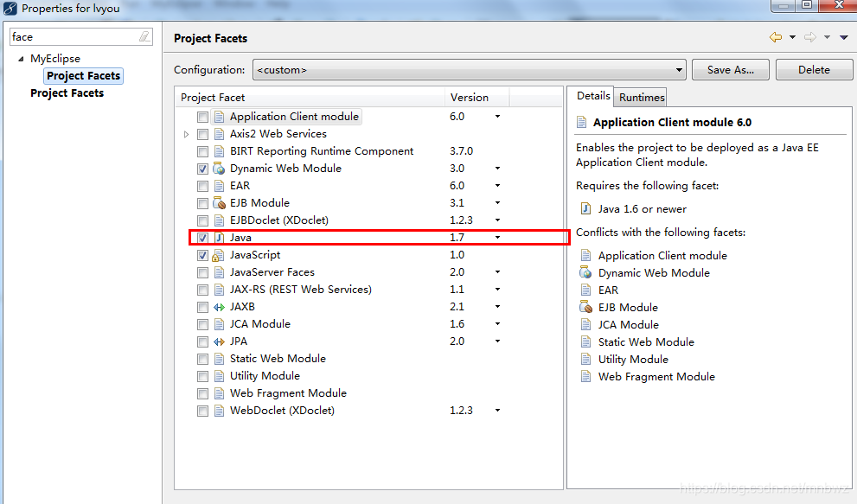Screen dimensions: 857x504
Task: Check the JPA facet checkbox
Action: click(202, 341)
